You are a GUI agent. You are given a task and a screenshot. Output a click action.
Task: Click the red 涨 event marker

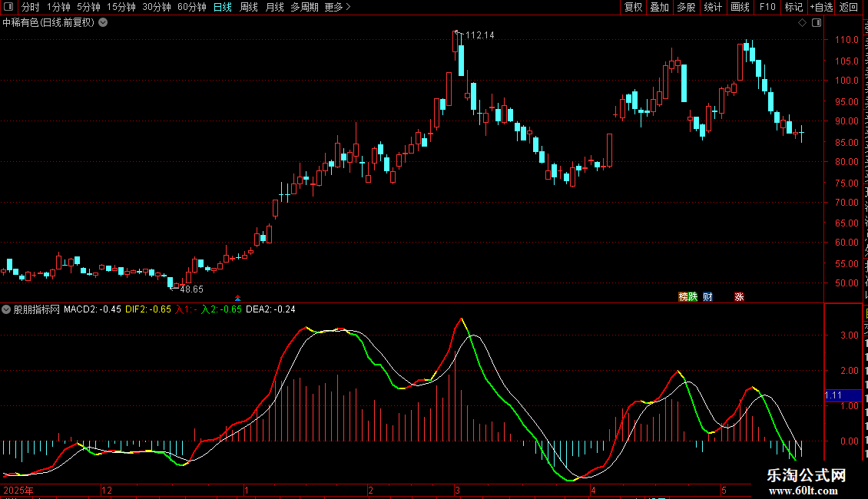[739, 297]
